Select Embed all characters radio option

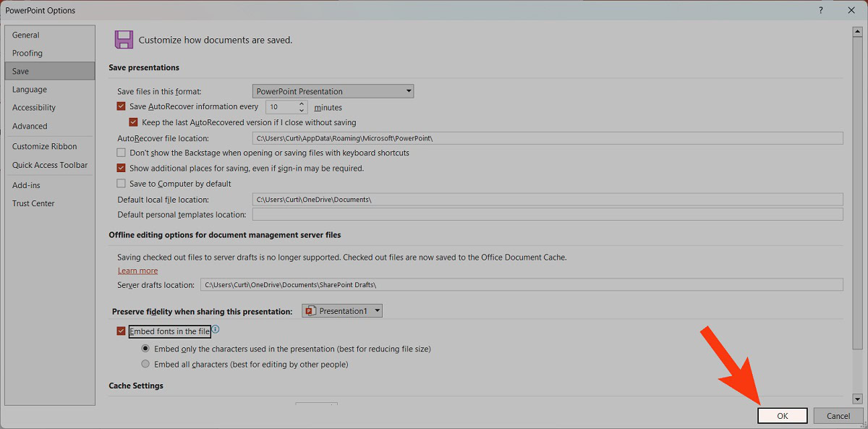(x=146, y=365)
